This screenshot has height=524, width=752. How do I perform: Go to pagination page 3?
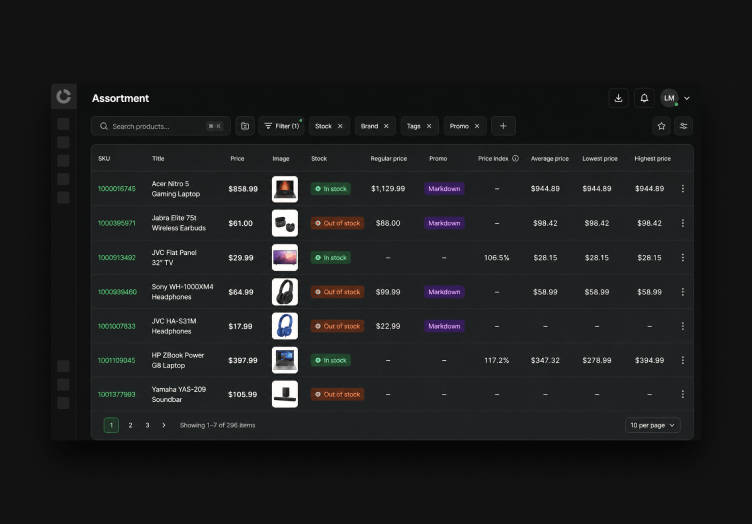pos(147,425)
